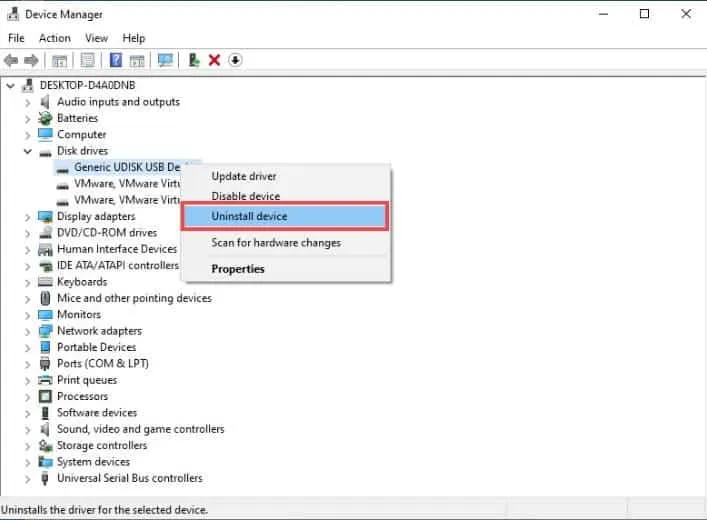Close the Device Manager window
The height and width of the screenshot is (520, 707).
click(x=686, y=14)
